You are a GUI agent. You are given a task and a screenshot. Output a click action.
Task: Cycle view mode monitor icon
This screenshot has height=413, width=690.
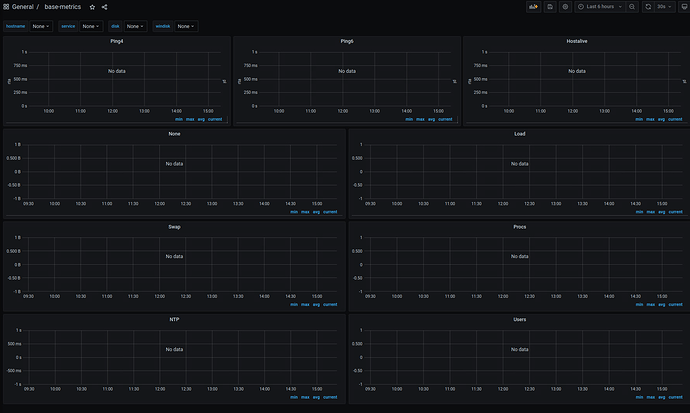tap(684, 7)
